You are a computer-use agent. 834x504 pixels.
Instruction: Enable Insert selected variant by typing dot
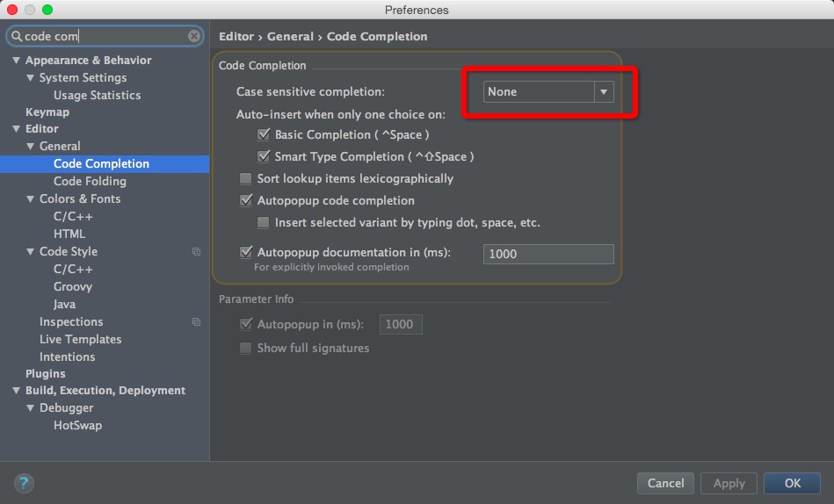coord(264,223)
